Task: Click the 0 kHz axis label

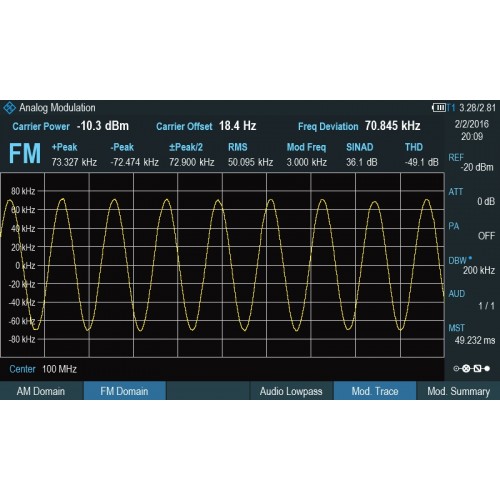Action: [x=25, y=265]
